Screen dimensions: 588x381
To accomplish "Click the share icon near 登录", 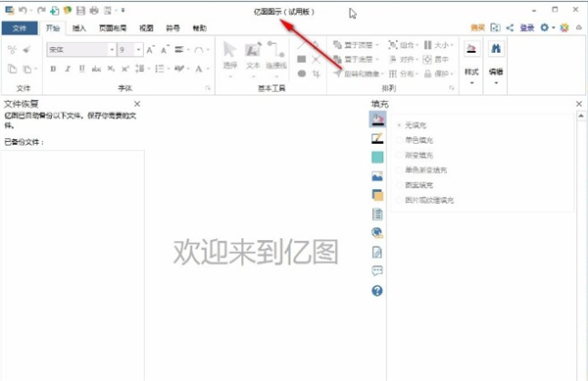I will click(510, 27).
